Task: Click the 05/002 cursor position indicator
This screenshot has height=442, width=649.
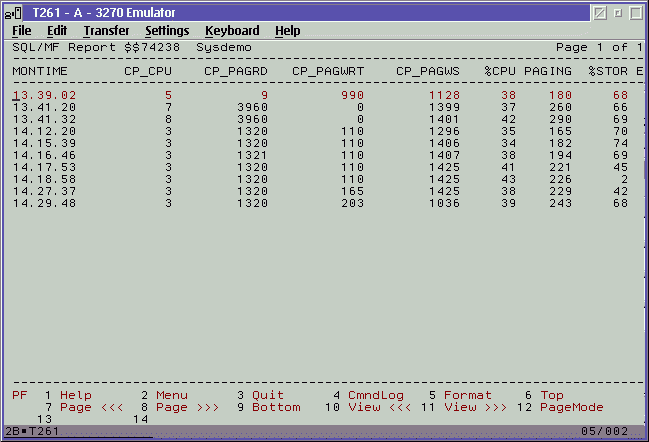Action: tap(604, 431)
